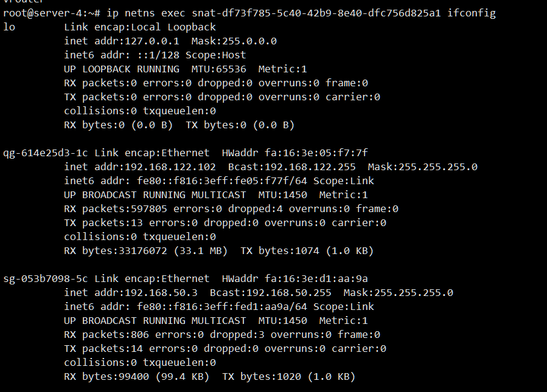The height and width of the screenshot is (392, 547).
Task: Click the Mask:255.0.0.0 value
Action: 234,41
